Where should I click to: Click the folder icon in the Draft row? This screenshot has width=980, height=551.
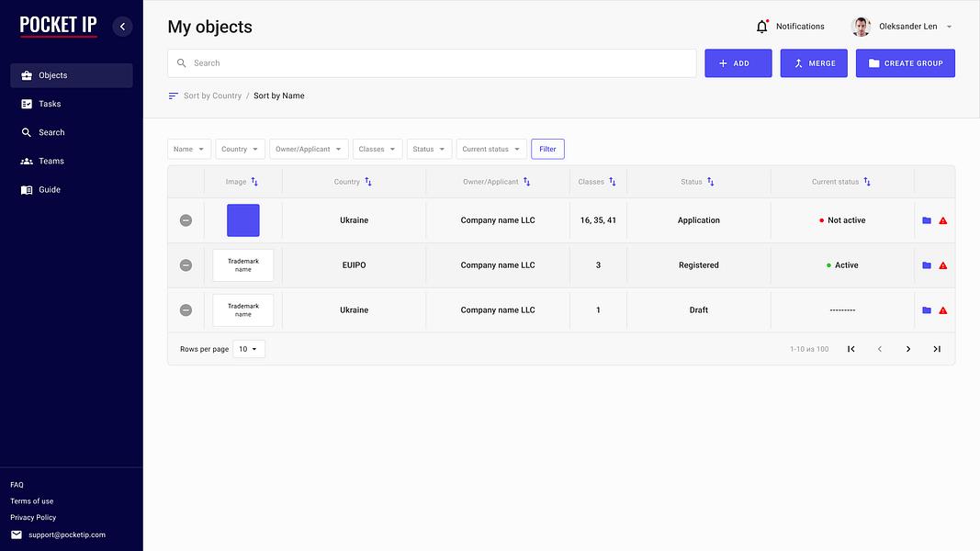pos(927,310)
